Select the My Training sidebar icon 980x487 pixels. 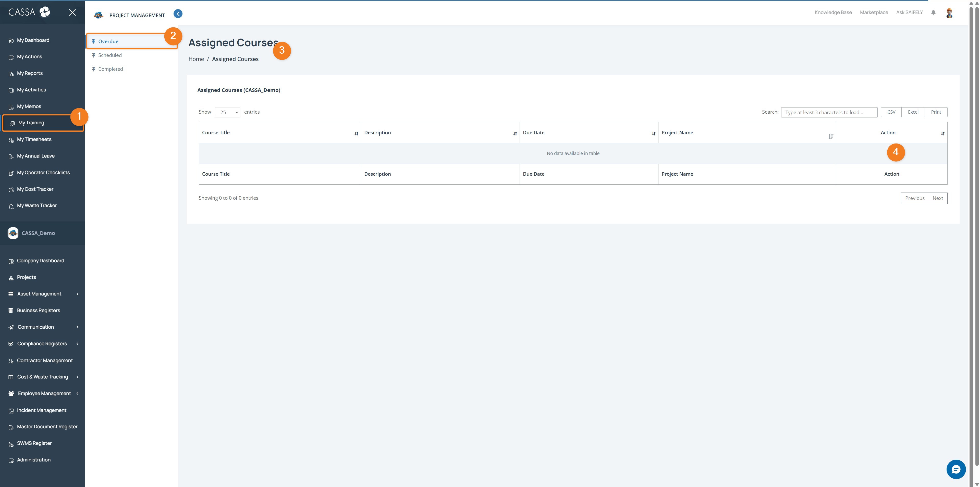click(x=11, y=123)
